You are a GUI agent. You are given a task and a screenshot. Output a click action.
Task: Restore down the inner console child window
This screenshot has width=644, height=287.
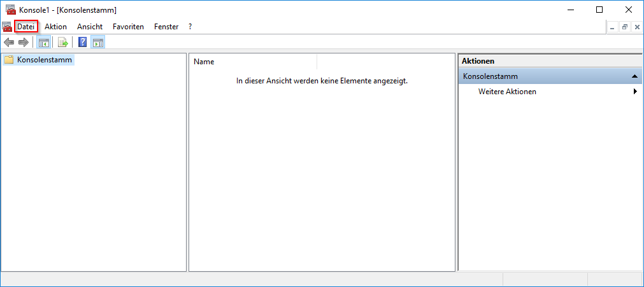click(x=624, y=27)
